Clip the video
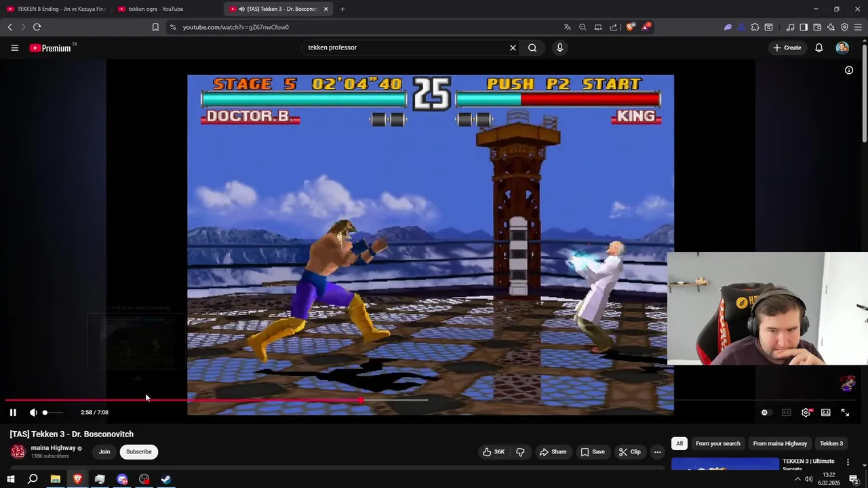This screenshot has height=488, width=868. click(x=629, y=451)
